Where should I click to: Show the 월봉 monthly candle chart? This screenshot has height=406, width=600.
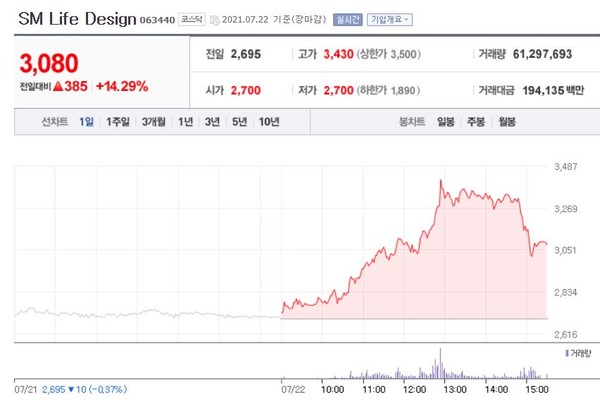506,122
